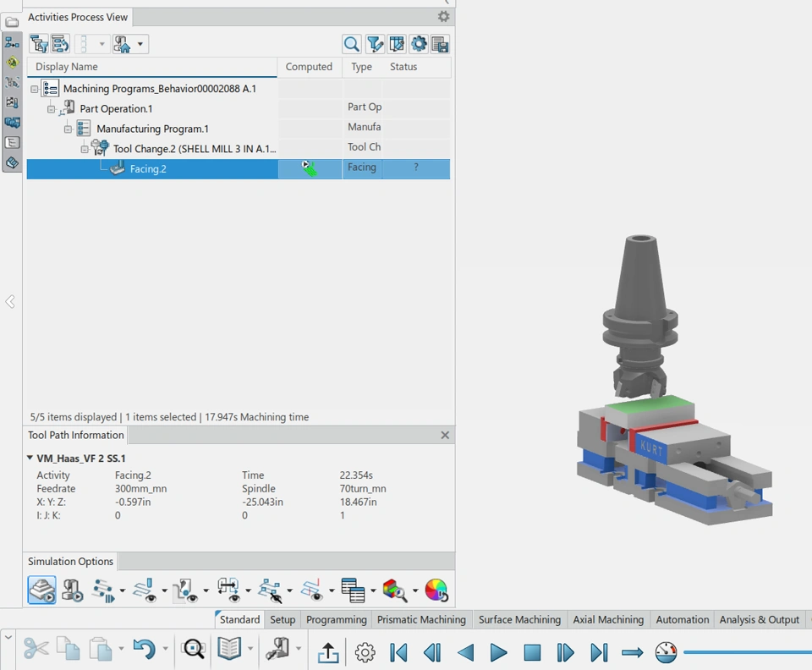Click the edit columns icon
The width and height of the screenshot is (812, 670).
click(x=397, y=44)
